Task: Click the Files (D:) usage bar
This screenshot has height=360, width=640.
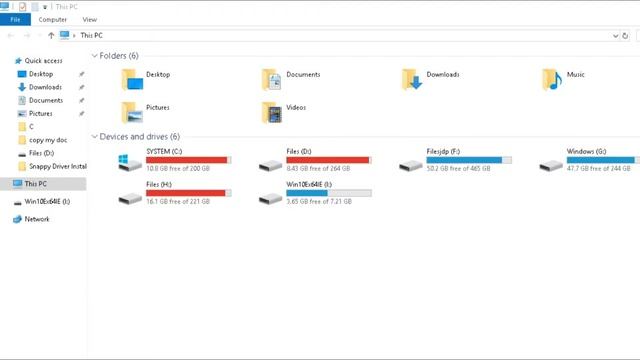Action: click(329, 160)
